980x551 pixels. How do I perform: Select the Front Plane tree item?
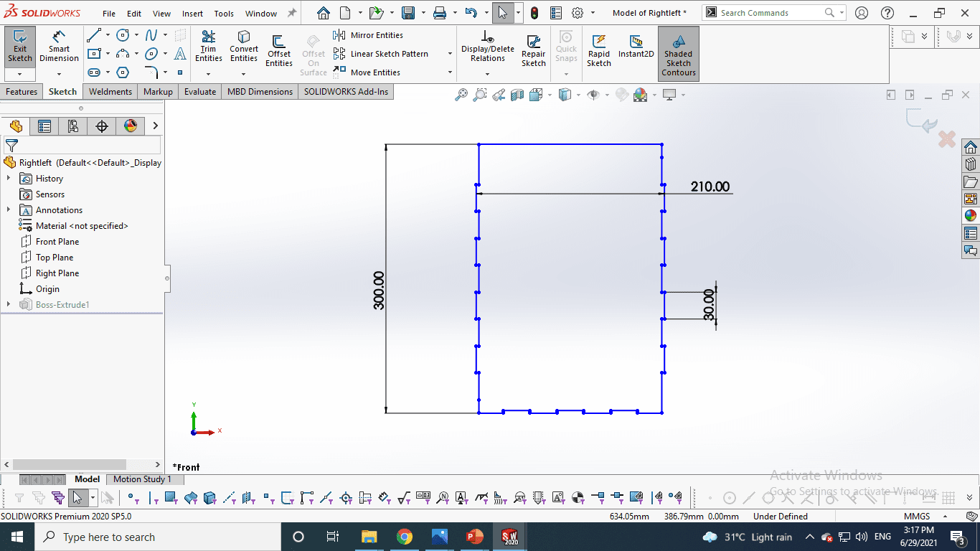[x=50, y=242]
